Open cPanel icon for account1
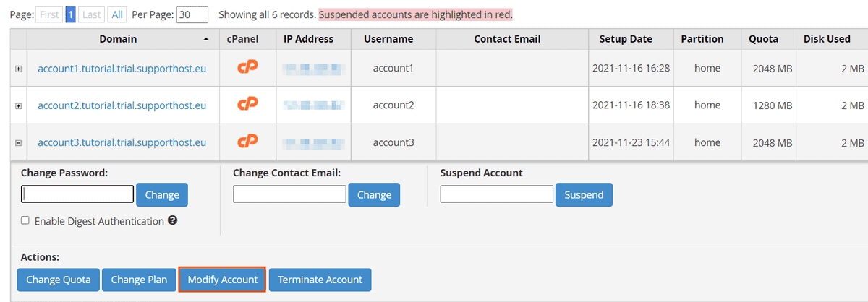Viewport: 868px width, 302px height. tap(247, 68)
